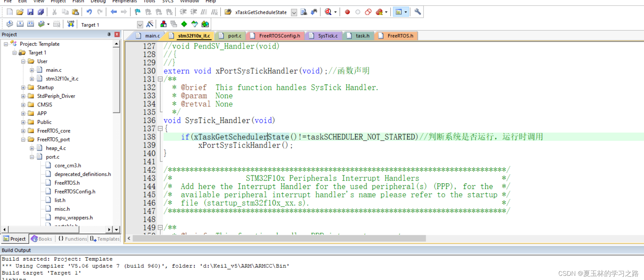Viewport: 644px width, 280px height.
Task: Click the project tree scroll-down arrow
Action: coord(117,230)
